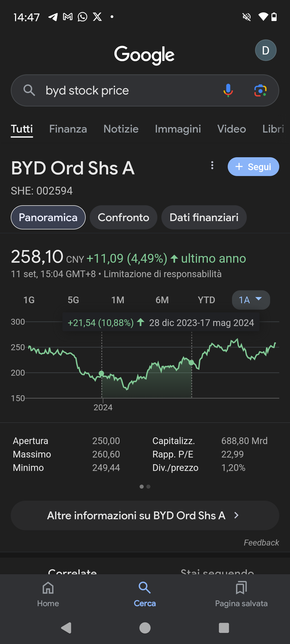Open the account avatar D
The height and width of the screenshot is (644, 290).
point(266,50)
